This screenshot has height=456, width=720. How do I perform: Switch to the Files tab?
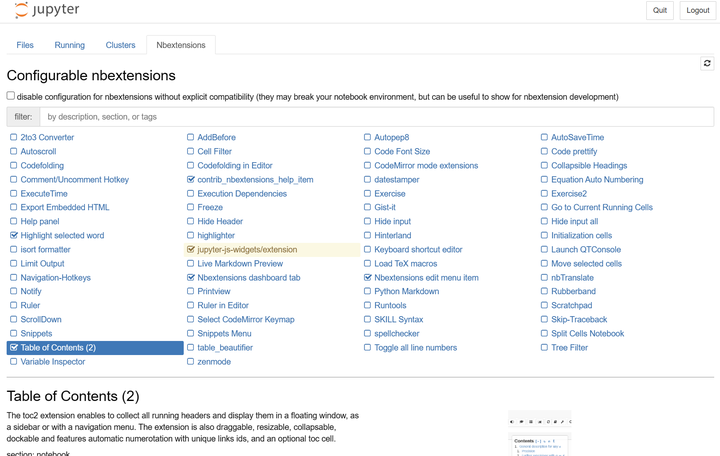point(25,45)
